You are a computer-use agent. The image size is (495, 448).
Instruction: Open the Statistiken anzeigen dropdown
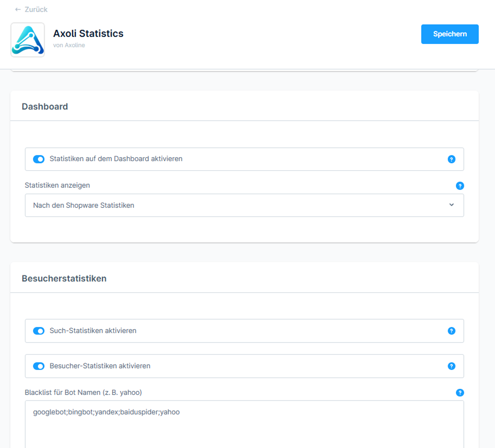click(244, 205)
